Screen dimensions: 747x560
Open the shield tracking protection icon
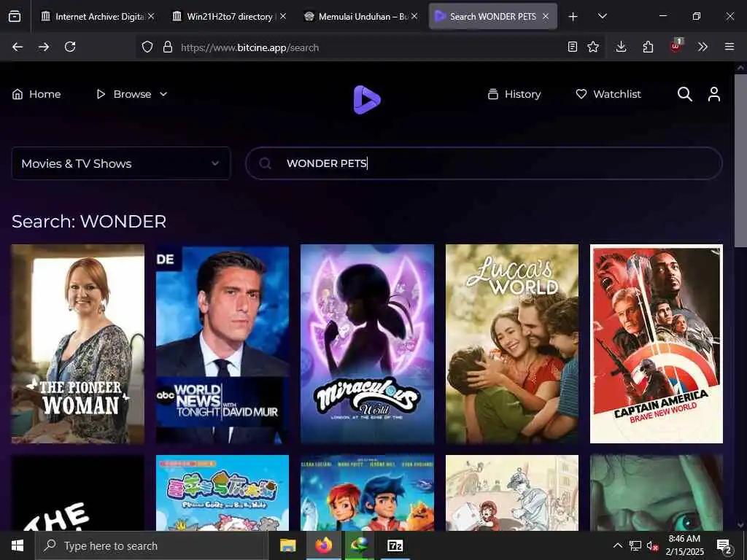click(147, 47)
